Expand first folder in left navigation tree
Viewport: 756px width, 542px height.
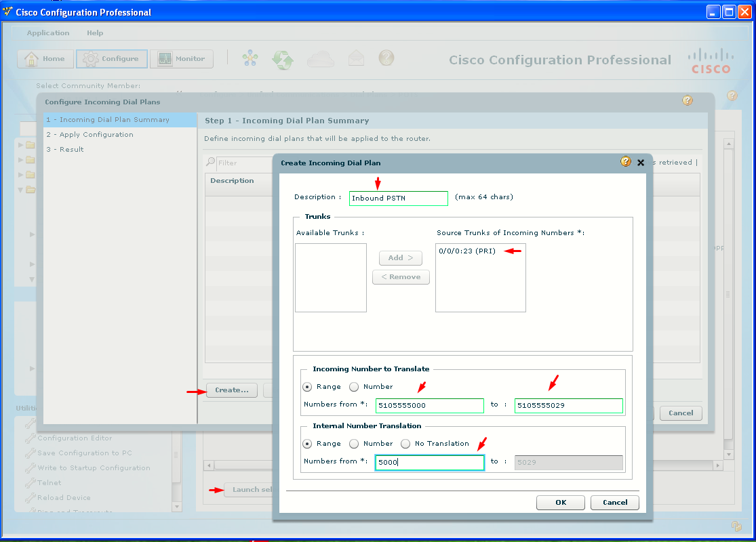tap(21, 144)
